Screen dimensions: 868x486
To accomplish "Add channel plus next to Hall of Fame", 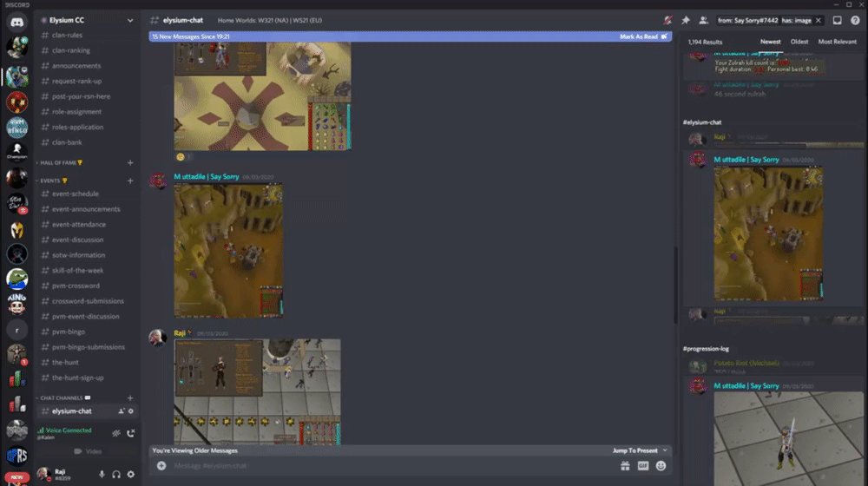I will [x=130, y=163].
